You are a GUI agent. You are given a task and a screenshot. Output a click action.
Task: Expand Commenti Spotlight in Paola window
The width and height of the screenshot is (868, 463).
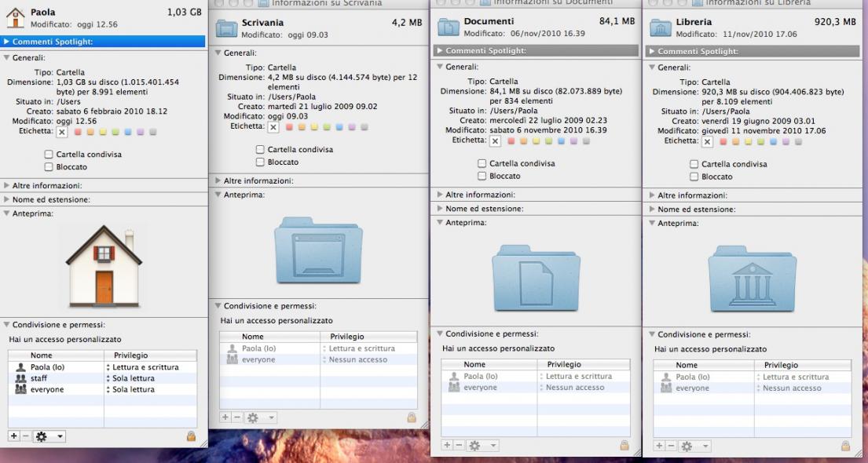pyautogui.click(x=6, y=42)
